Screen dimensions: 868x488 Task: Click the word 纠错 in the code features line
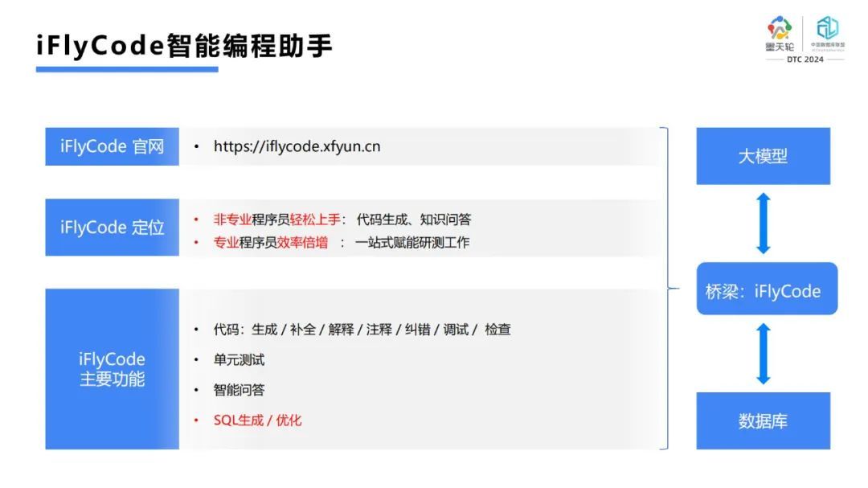(417, 330)
